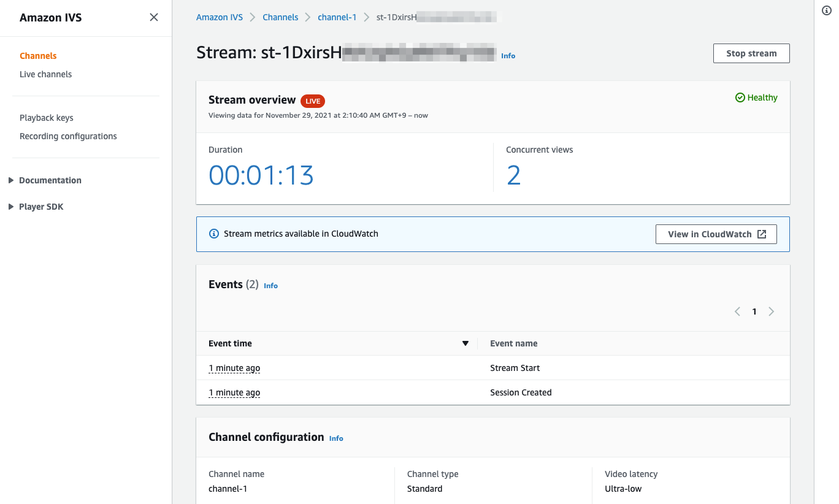
Task: Click the Stop stream button
Action: point(751,53)
